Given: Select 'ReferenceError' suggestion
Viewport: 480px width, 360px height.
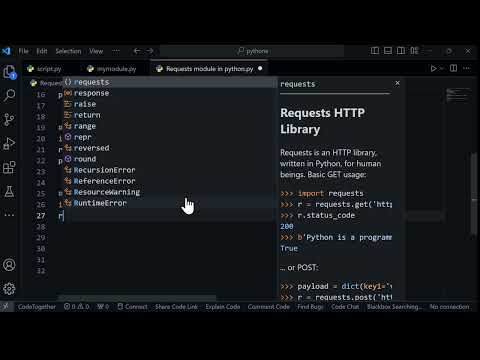Looking at the screenshot, I should (170, 181).
